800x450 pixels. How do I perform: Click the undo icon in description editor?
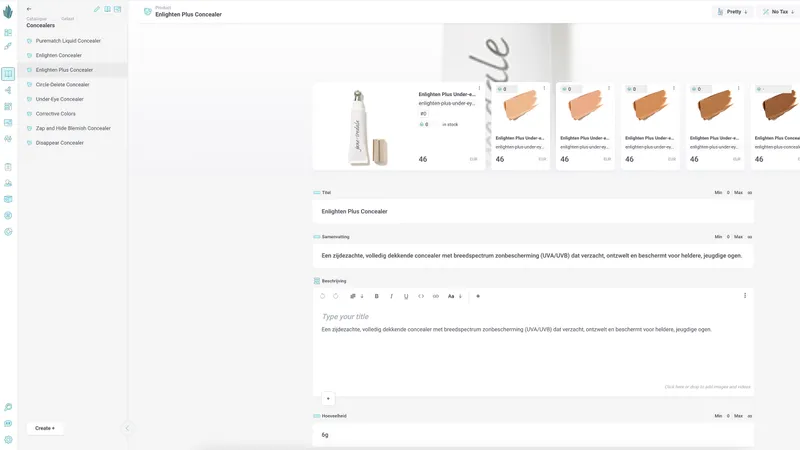pyautogui.click(x=323, y=296)
